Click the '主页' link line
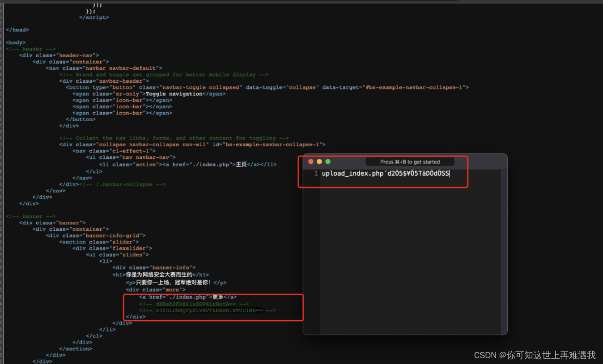Screen dimensions: 603x364 pos(188,164)
